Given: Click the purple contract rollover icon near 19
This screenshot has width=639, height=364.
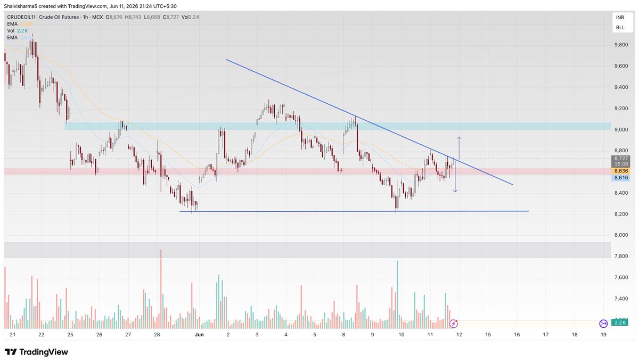Looking at the screenshot, I should 603,323.
